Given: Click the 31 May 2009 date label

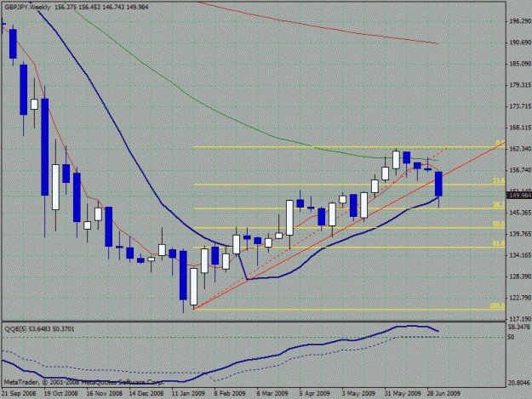Looking at the screenshot, I should click(x=403, y=394).
